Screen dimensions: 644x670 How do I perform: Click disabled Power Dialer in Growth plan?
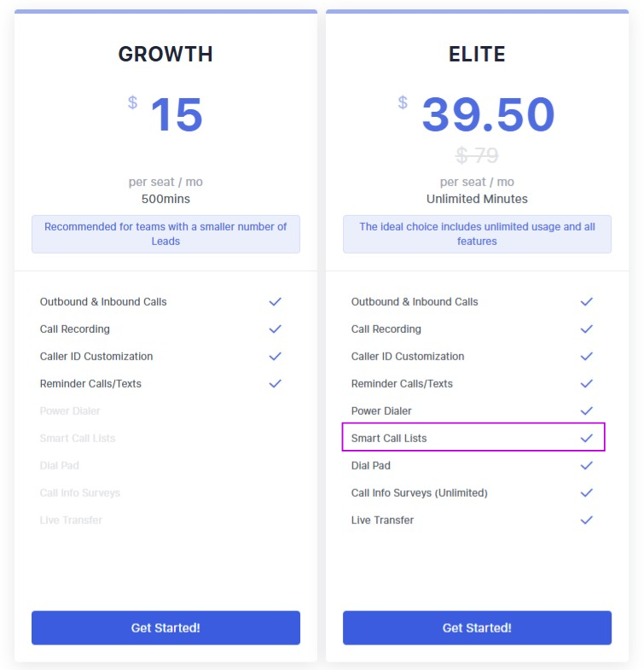[x=70, y=411]
